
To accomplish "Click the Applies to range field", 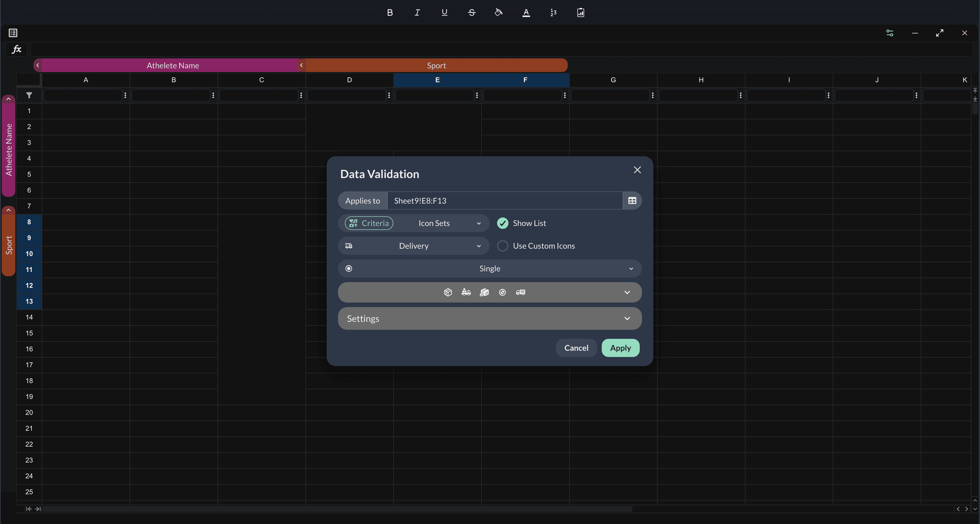I will (505, 200).
